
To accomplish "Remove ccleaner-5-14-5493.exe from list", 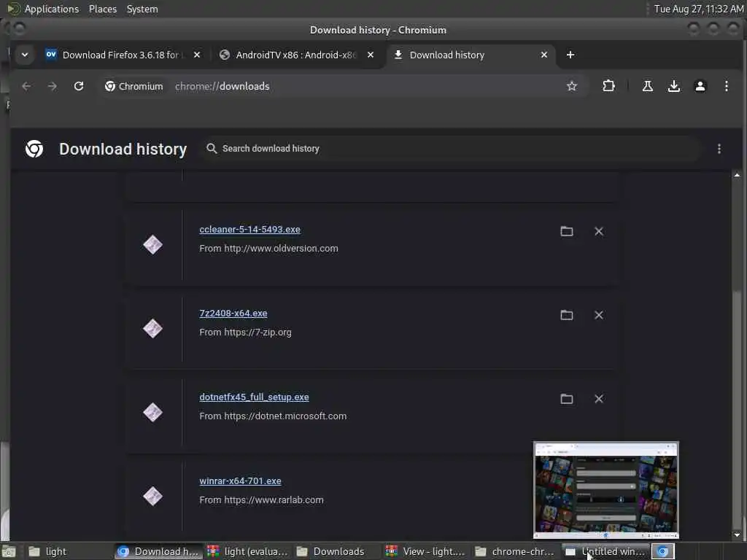I will point(599,231).
